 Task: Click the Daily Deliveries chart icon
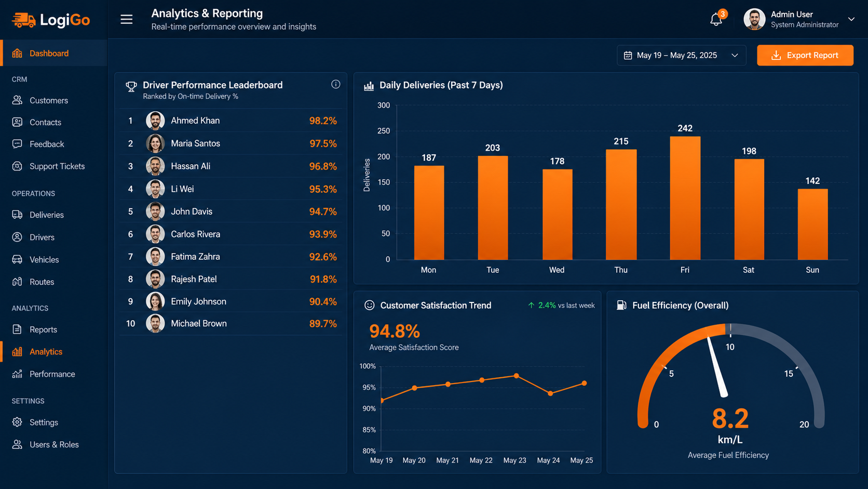tap(369, 86)
